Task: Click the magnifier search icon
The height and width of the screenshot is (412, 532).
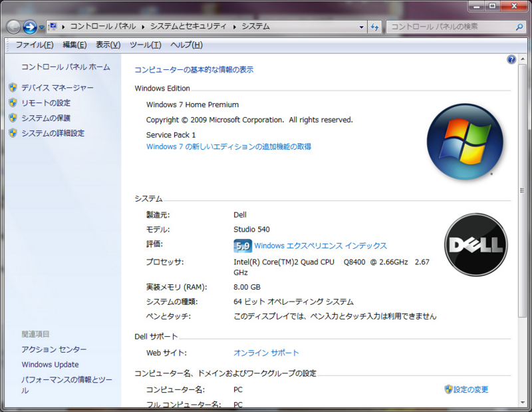Action: tap(519, 27)
